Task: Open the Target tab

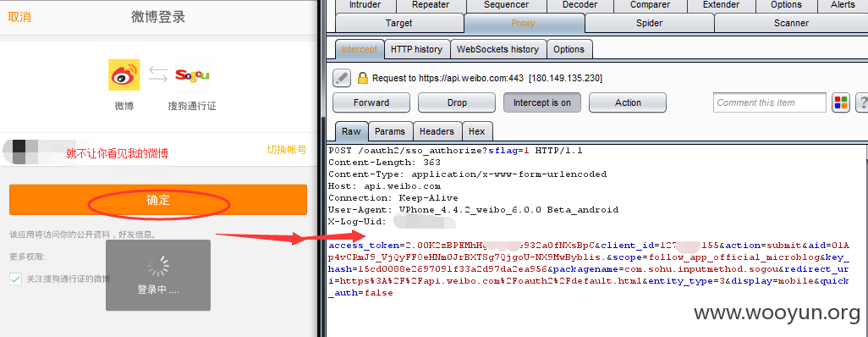Action: point(399,23)
